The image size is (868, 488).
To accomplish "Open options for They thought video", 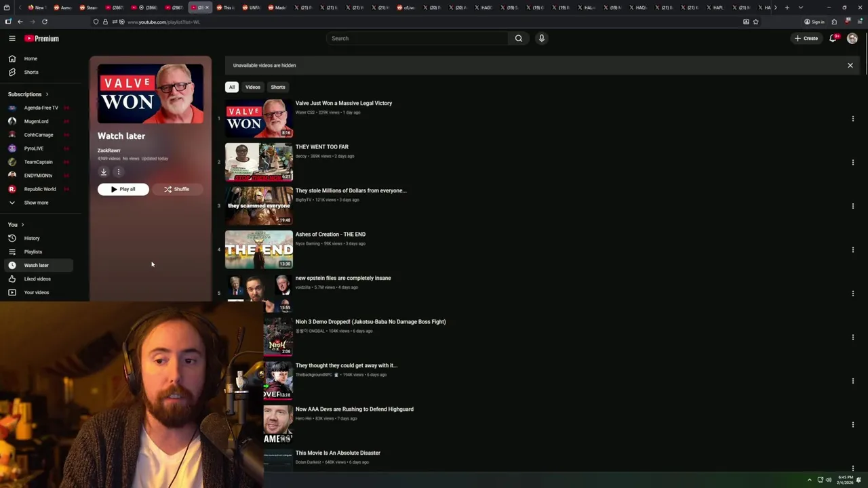I will point(853,381).
